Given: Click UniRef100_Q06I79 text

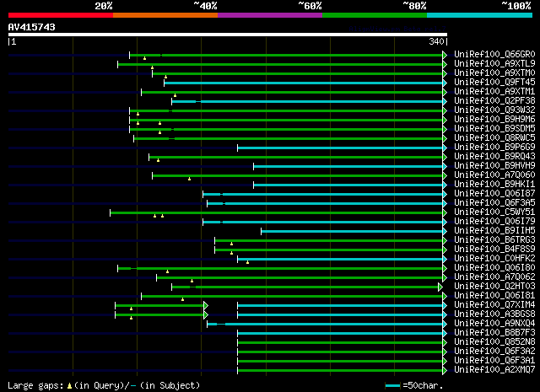Looking at the screenshot, I should pyautogui.click(x=494, y=222).
